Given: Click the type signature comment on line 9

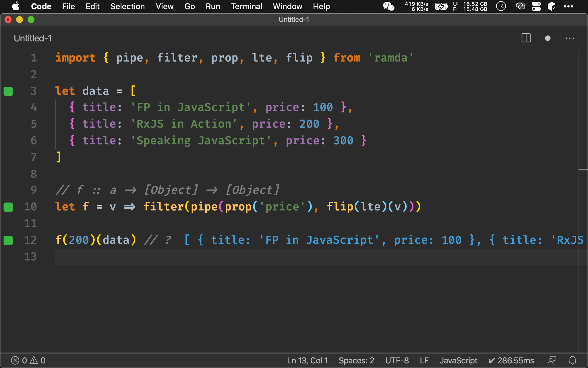Looking at the screenshot, I should pos(168,190).
